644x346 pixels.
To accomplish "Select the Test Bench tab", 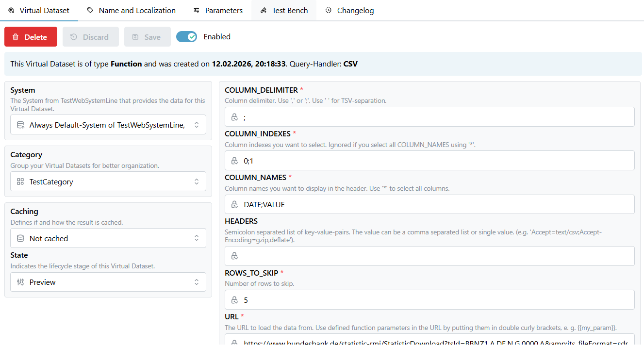I will click(x=284, y=10).
